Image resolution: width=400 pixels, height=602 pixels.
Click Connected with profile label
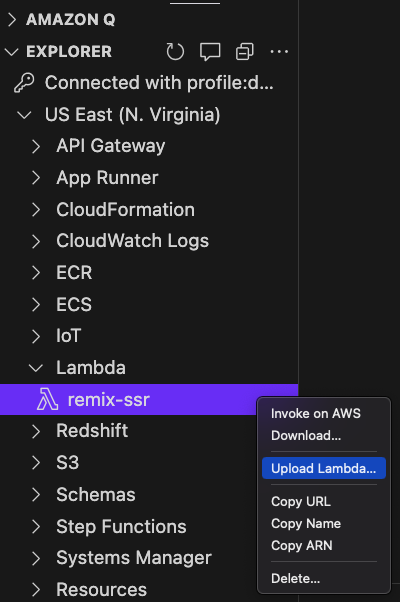pyautogui.click(x=159, y=83)
